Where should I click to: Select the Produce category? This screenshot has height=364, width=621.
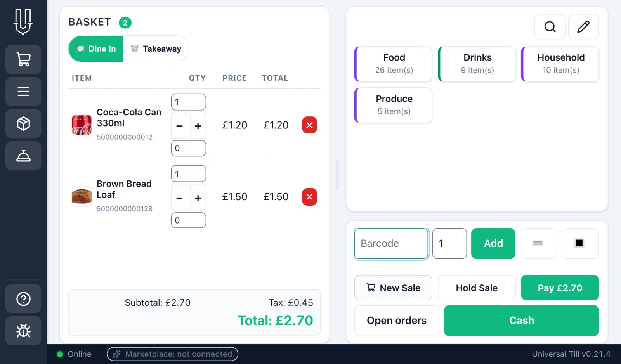point(393,105)
